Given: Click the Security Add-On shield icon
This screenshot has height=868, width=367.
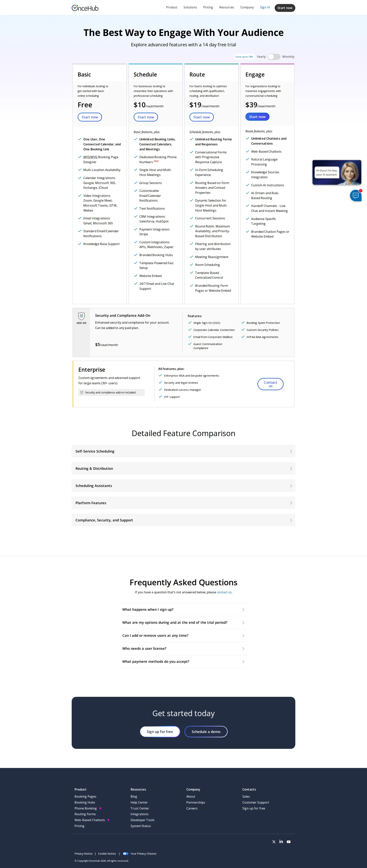Looking at the screenshot, I should point(81,316).
